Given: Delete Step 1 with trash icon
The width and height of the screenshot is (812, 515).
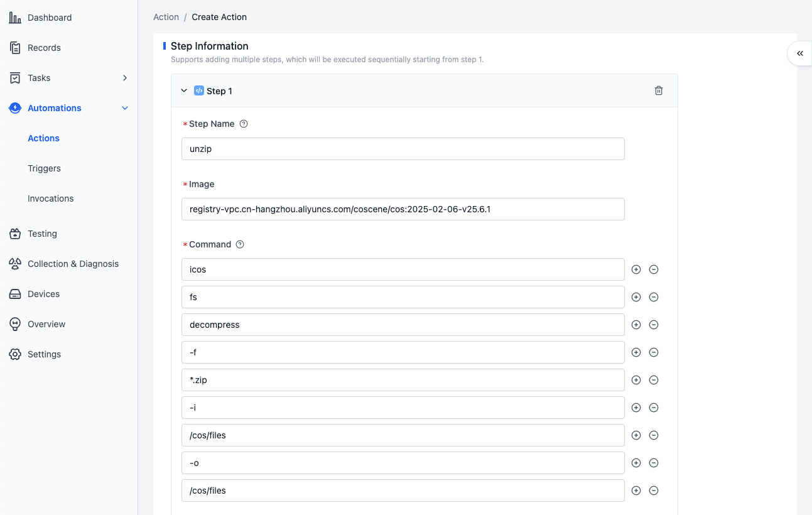Looking at the screenshot, I should coord(658,90).
